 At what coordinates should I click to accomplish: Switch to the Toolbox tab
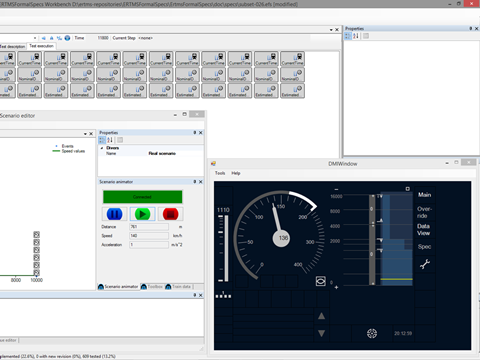[152, 287]
